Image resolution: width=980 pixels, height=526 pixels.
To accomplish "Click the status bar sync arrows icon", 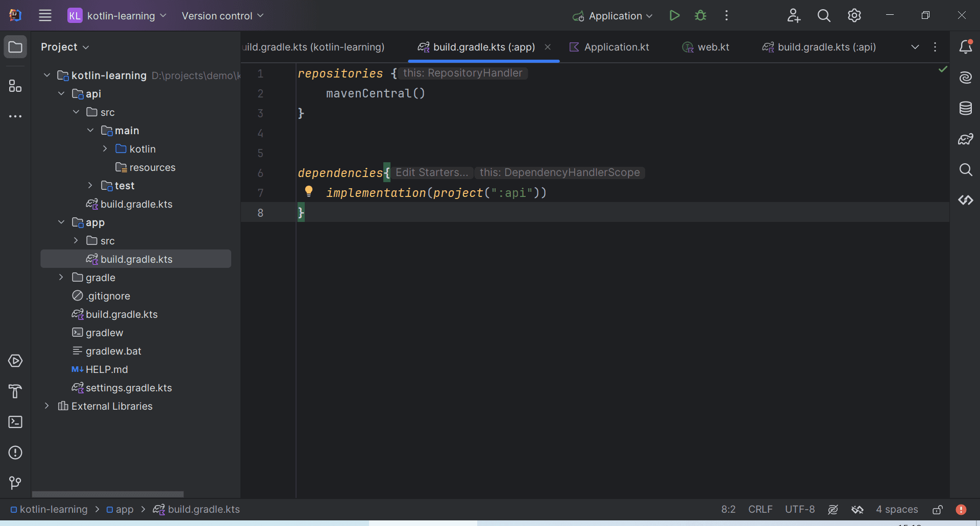I will [x=857, y=509].
